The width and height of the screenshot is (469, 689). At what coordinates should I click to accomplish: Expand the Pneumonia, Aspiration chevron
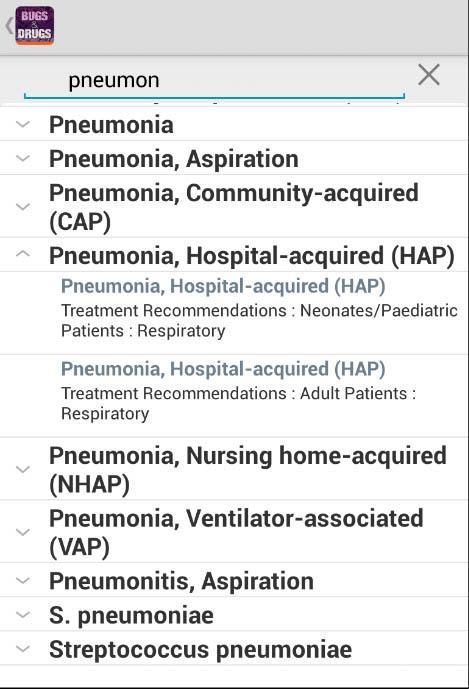click(x=23, y=159)
